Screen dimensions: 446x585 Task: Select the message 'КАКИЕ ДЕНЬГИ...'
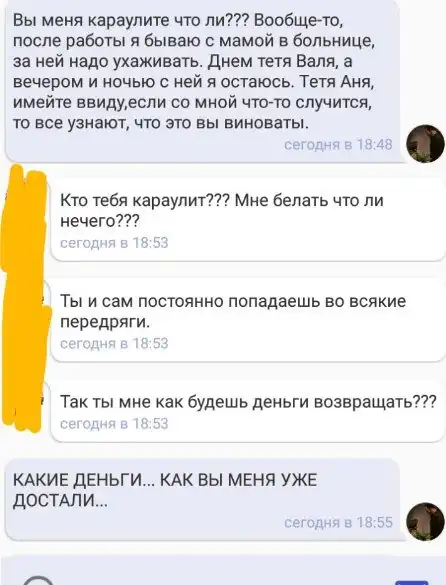pos(204,500)
